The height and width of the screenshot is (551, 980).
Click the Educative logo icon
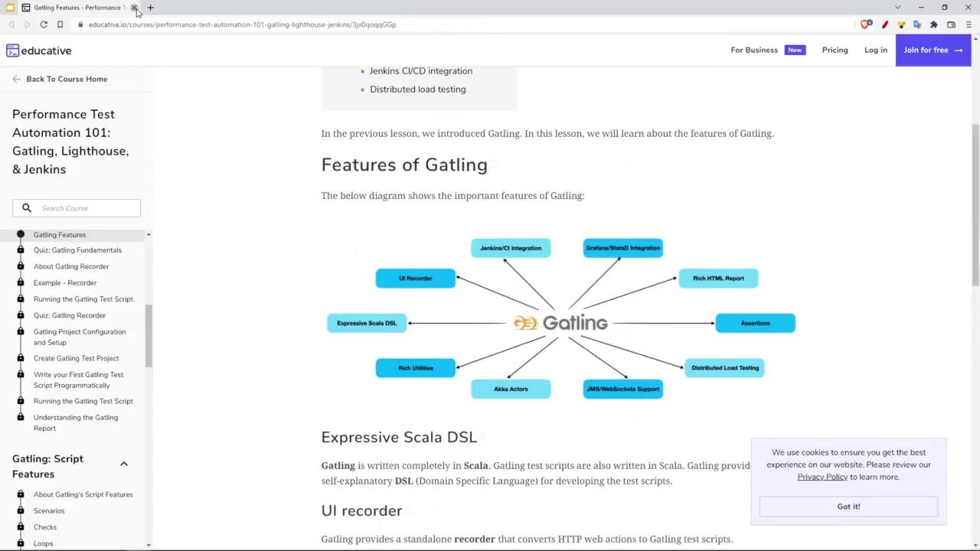point(12,51)
